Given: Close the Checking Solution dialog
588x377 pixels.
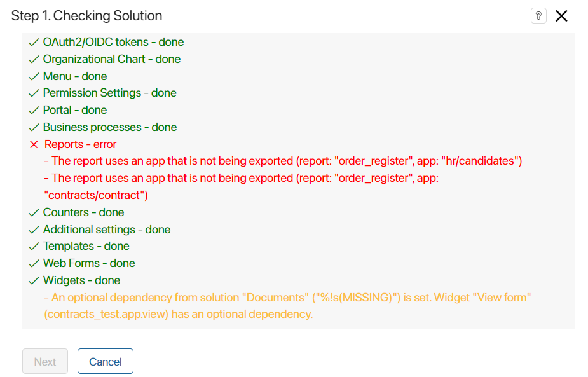Looking at the screenshot, I should point(561,16).
